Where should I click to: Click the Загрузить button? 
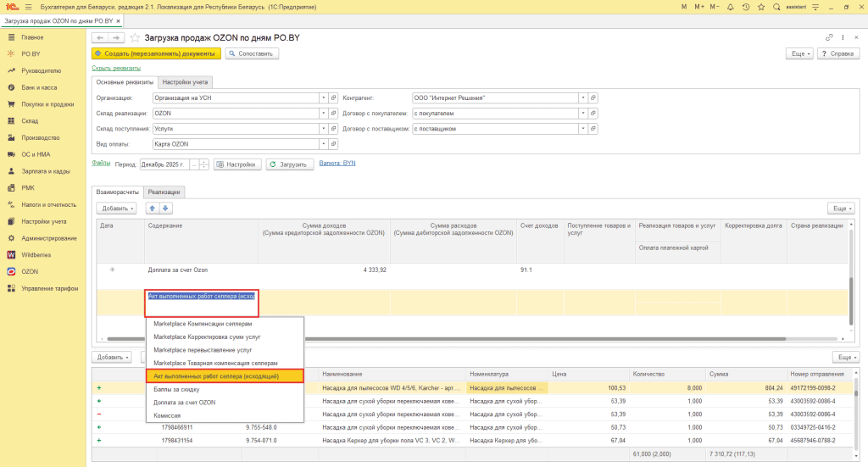(x=290, y=164)
